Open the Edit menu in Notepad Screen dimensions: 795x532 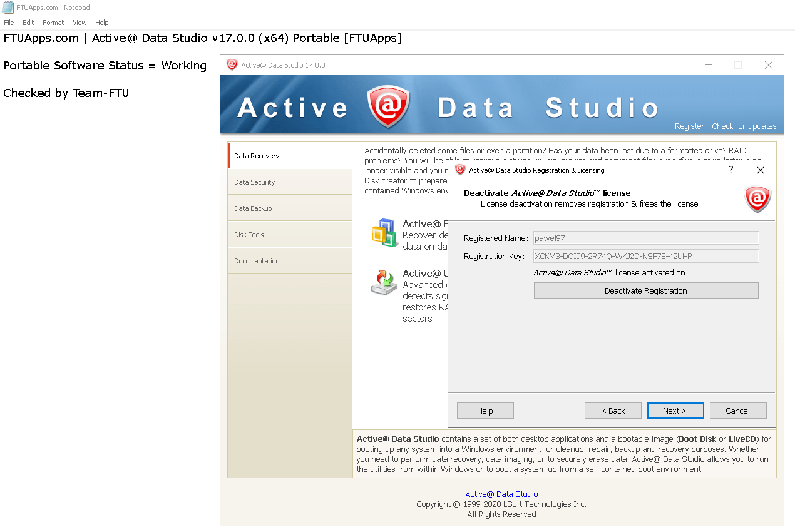[28, 23]
